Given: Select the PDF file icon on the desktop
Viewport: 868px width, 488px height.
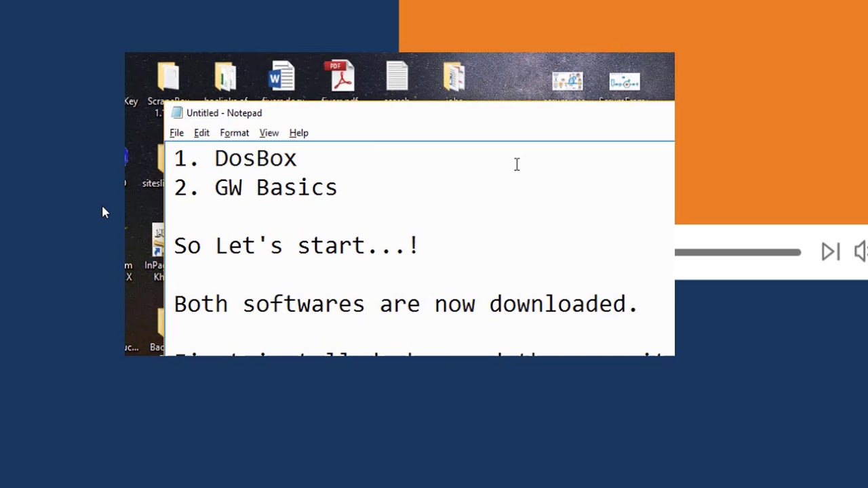Looking at the screenshot, I should point(340,76).
